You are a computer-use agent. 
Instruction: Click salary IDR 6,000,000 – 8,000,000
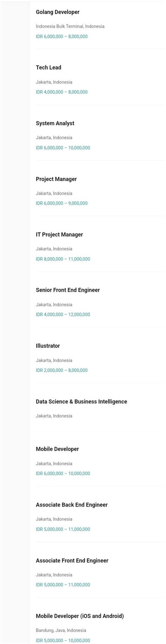(x=62, y=36)
